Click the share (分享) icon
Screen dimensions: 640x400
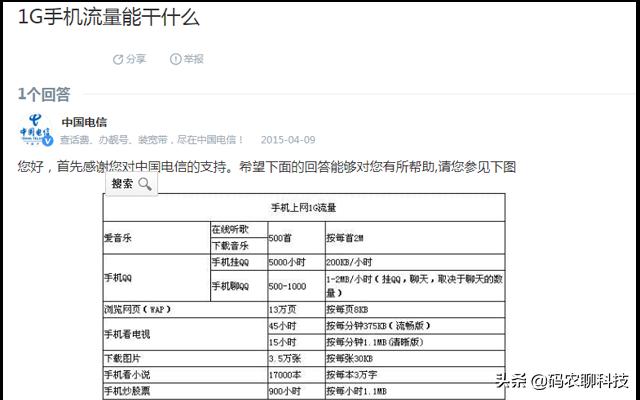coord(118,60)
